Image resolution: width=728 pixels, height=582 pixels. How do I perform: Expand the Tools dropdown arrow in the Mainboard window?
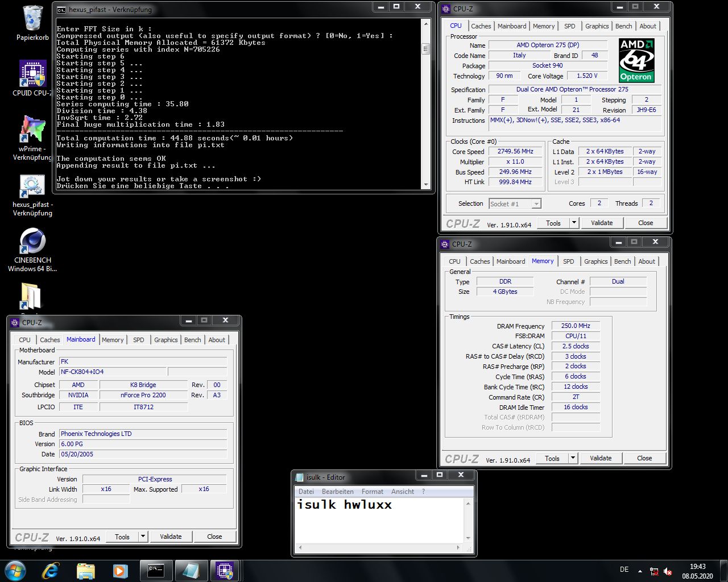pyautogui.click(x=143, y=537)
